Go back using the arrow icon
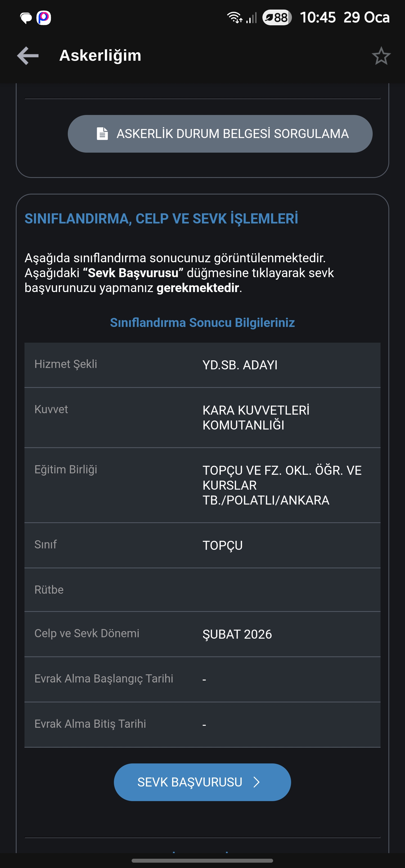Viewport: 405px width, 868px height. point(28,56)
